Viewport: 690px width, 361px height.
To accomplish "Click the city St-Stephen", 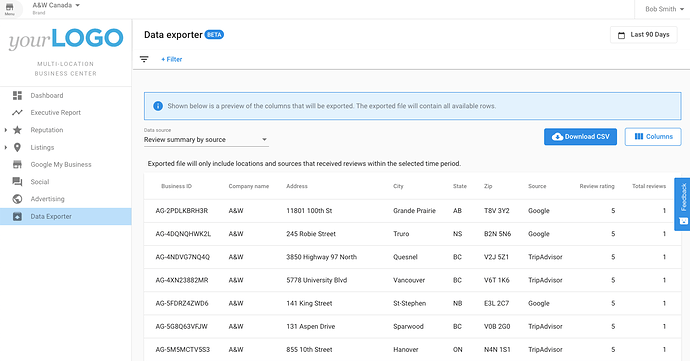I will pos(410,303).
